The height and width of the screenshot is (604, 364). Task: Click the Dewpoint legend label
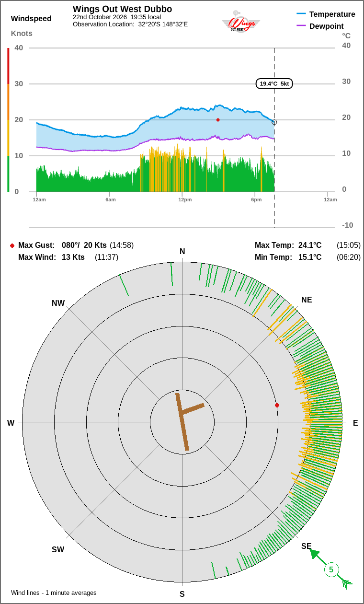click(327, 26)
